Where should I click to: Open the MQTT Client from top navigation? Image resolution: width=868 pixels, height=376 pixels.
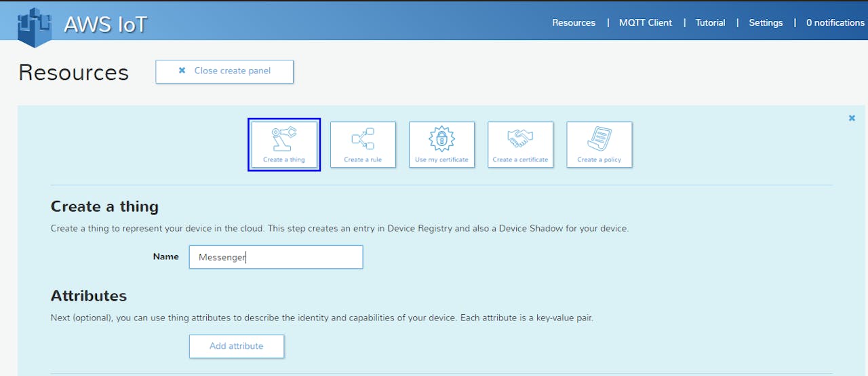(645, 22)
